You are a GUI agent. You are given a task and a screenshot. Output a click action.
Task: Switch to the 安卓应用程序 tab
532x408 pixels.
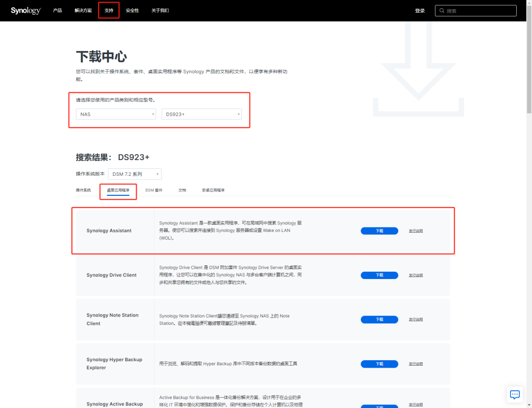(213, 190)
